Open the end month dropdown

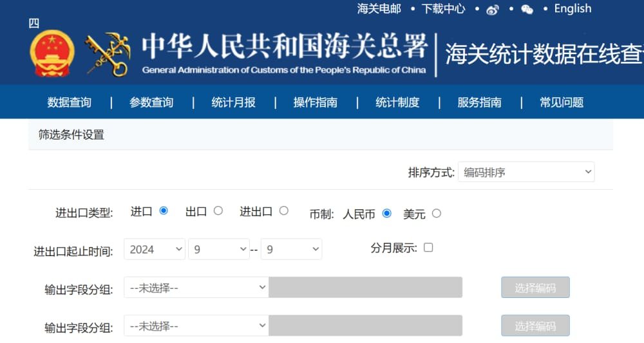click(x=291, y=250)
